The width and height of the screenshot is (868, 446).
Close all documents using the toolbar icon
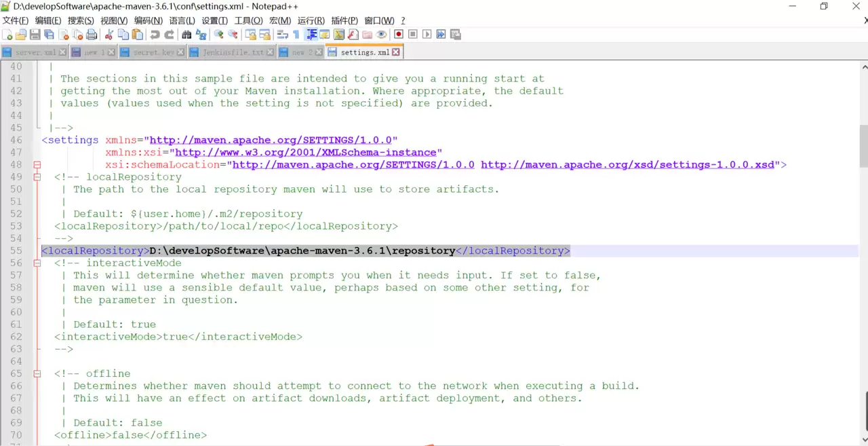point(78,35)
